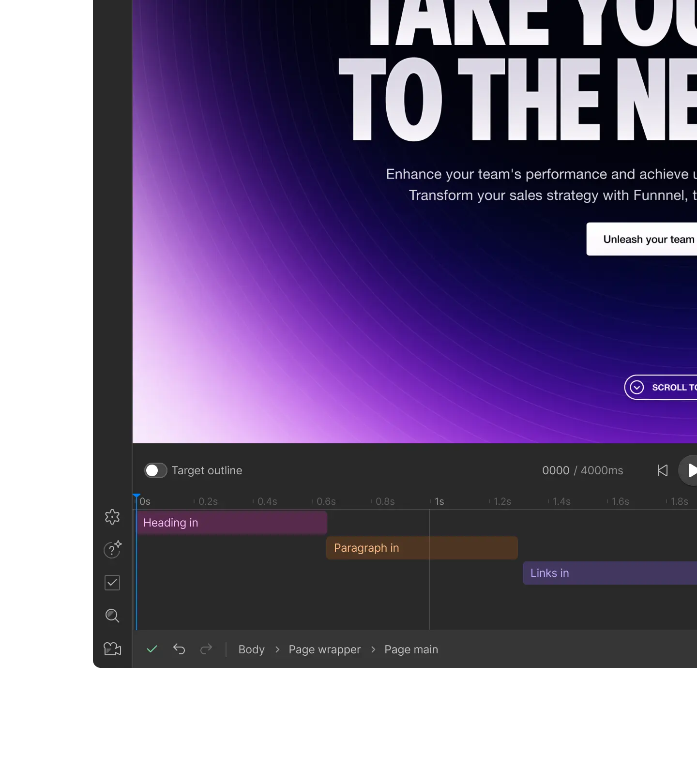Click the checkbox audit icon in sidebar
The height and width of the screenshot is (784, 697).
(x=112, y=583)
